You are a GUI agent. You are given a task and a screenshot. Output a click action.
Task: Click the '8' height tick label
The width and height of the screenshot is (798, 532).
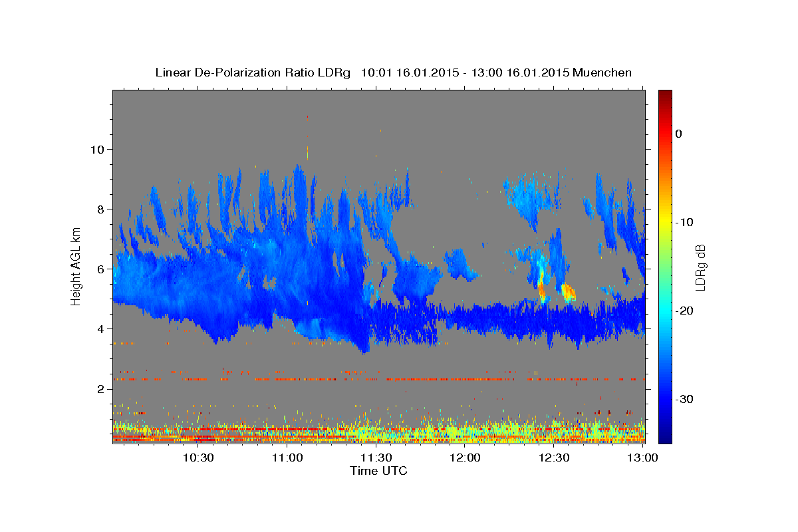point(100,209)
